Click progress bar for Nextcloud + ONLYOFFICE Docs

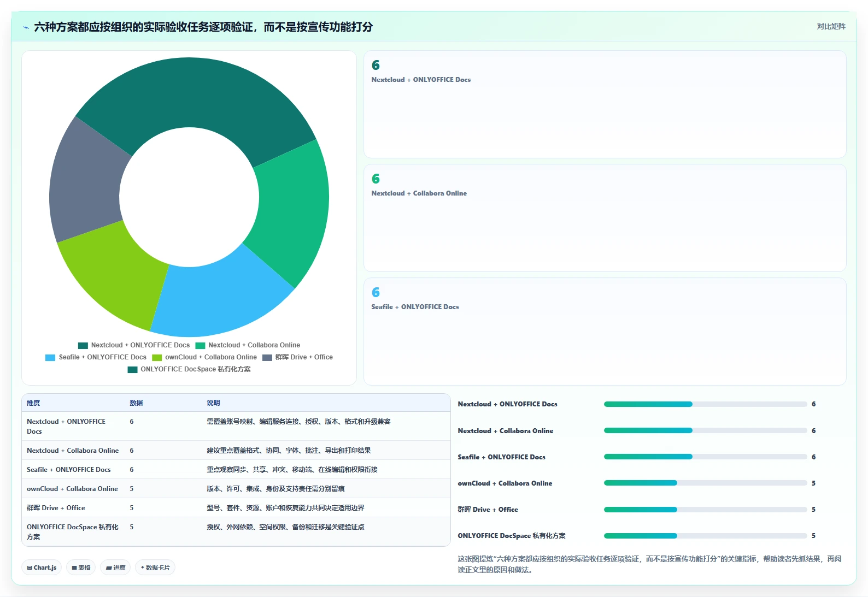[705, 404]
